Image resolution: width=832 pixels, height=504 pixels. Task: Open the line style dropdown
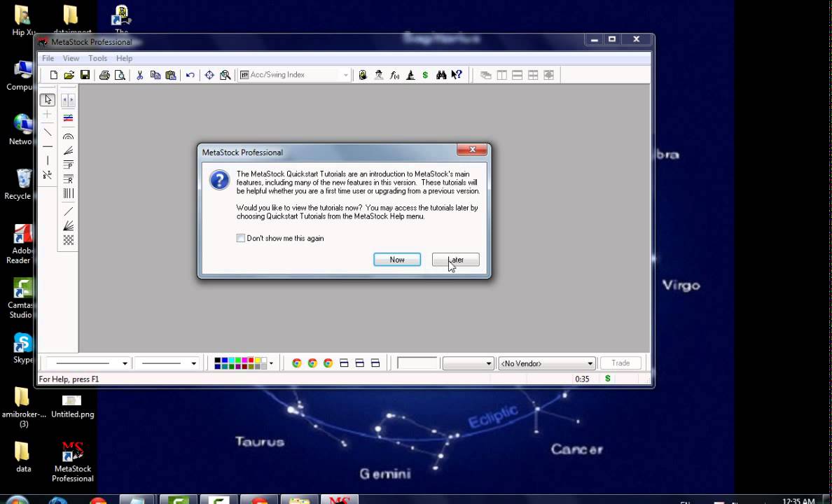125,363
